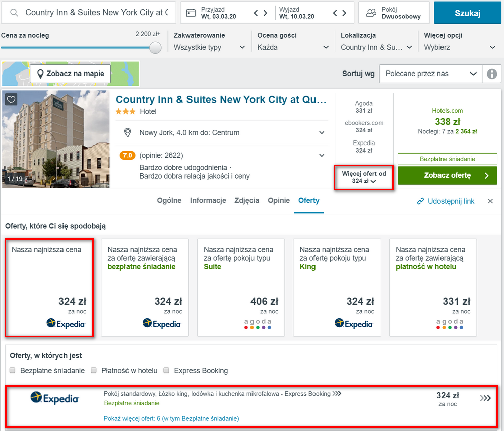Viewport: 504px width, 431px height.
Task: Tick the Express Booking checkbox
Action: [166, 370]
